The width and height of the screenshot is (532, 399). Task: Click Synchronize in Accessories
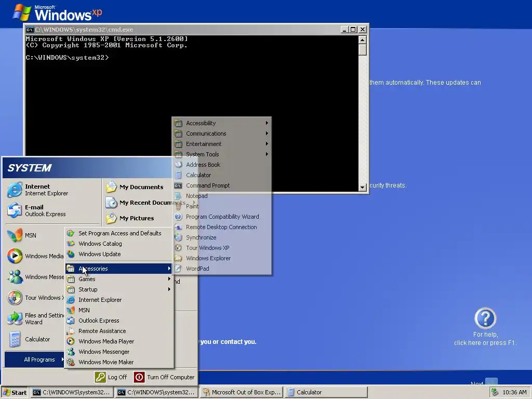click(x=222, y=237)
